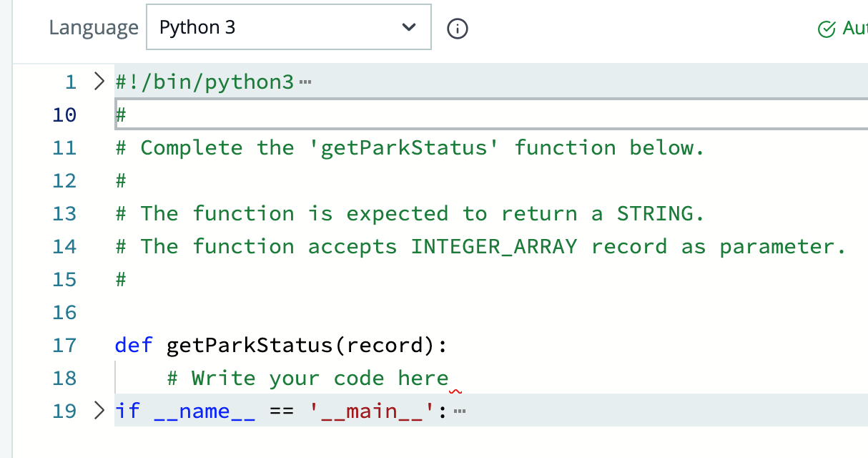This screenshot has height=458, width=868.
Task: Click the lone '#' comment on line 12
Action: click(121, 180)
